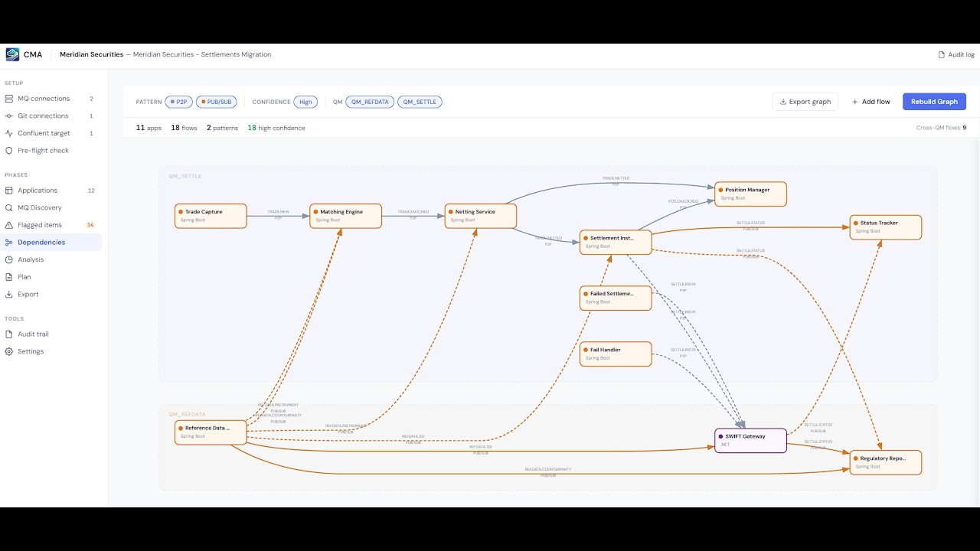Open Export in sidebar
This screenshot has width=980, height=551.
tap(51, 294)
